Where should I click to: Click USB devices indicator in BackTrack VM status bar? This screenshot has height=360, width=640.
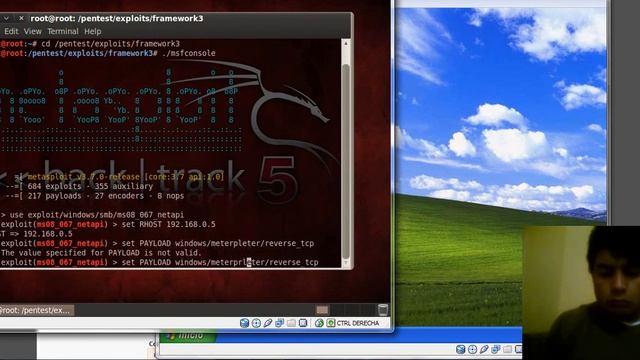click(268, 323)
